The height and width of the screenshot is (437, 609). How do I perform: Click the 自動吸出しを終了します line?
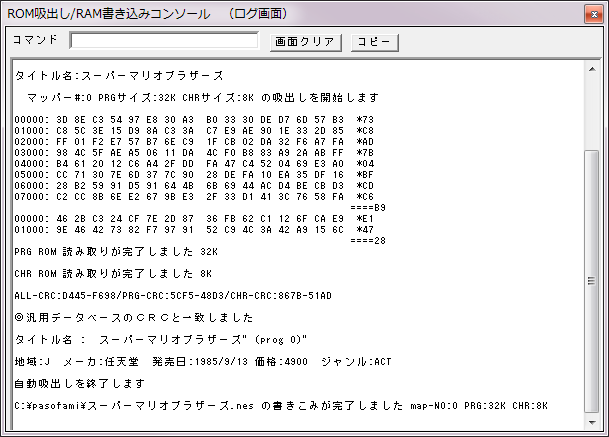(x=80, y=384)
